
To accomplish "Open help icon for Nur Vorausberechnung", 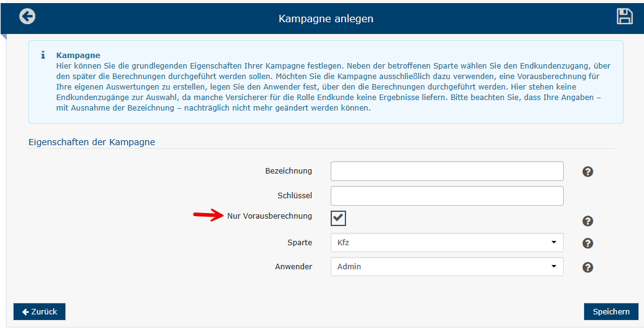I will 587,221.
